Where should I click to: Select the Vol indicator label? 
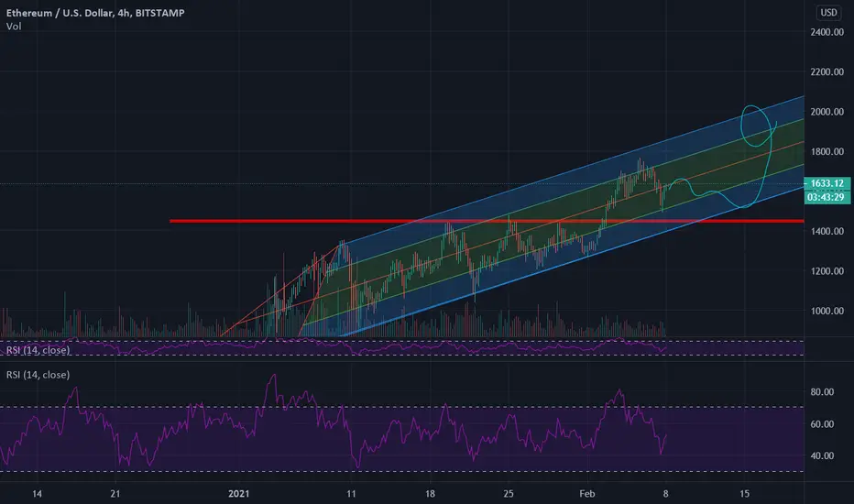(14, 27)
